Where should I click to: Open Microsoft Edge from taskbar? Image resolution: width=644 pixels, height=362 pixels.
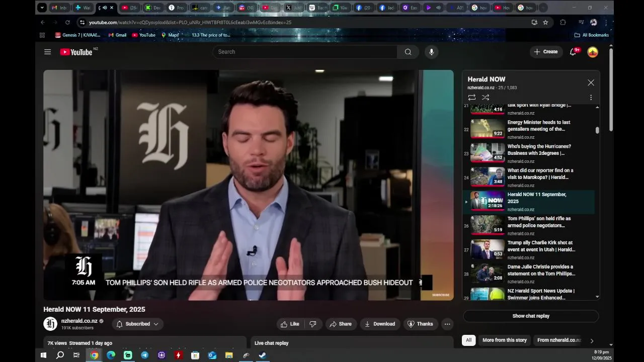coord(111,355)
